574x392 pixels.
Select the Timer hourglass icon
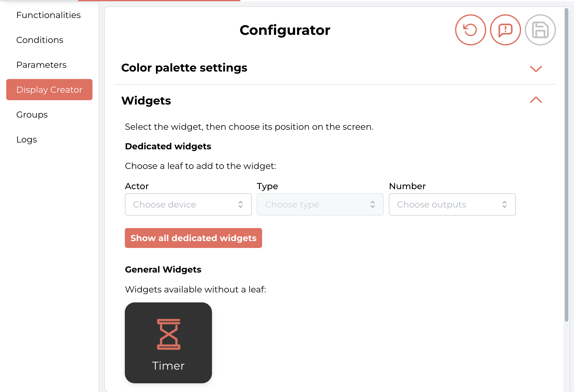(168, 334)
